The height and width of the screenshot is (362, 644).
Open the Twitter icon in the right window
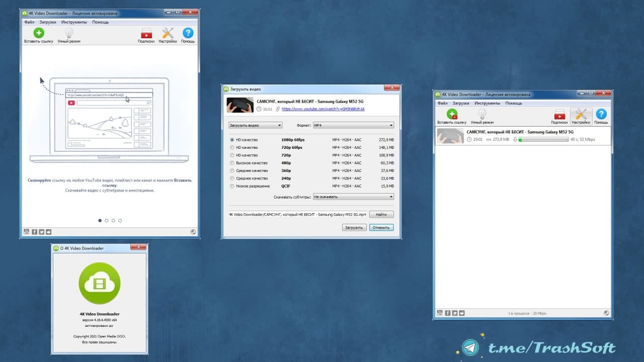click(455, 313)
